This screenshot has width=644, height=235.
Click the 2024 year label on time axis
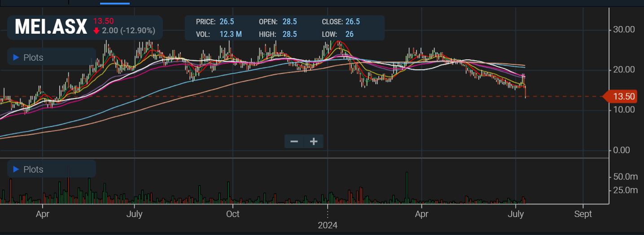pyautogui.click(x=328, y=225)
